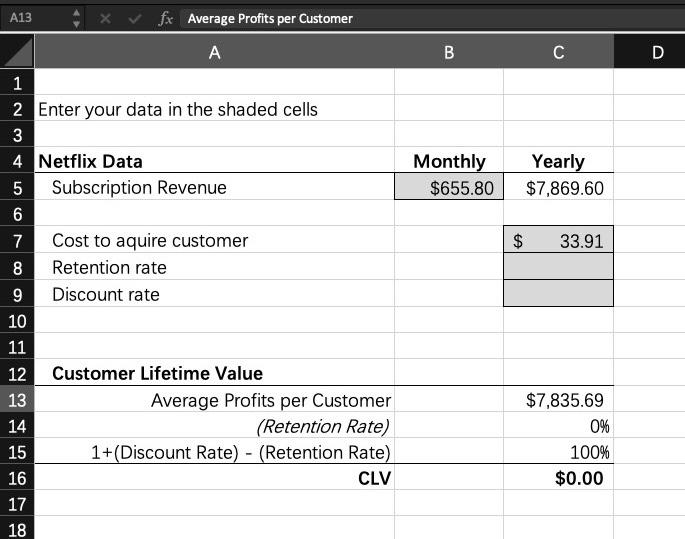Viewport: 685px width, 539px height.
Task: Click the 'Cost to aquire customer' cell
Action: click(x=214, y=240)
